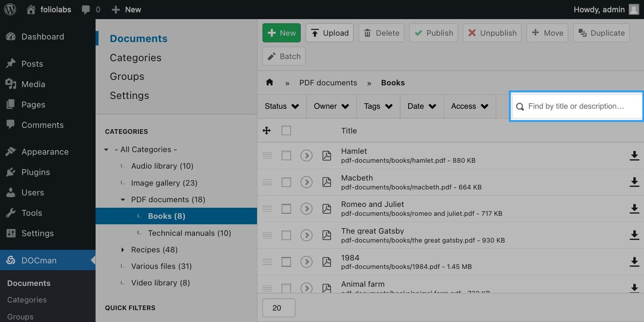Screen dimensions: 644x322
Task: Click the PDF icon for The great Gatsby
Action: pyautogui.click(x=327, y=235)
